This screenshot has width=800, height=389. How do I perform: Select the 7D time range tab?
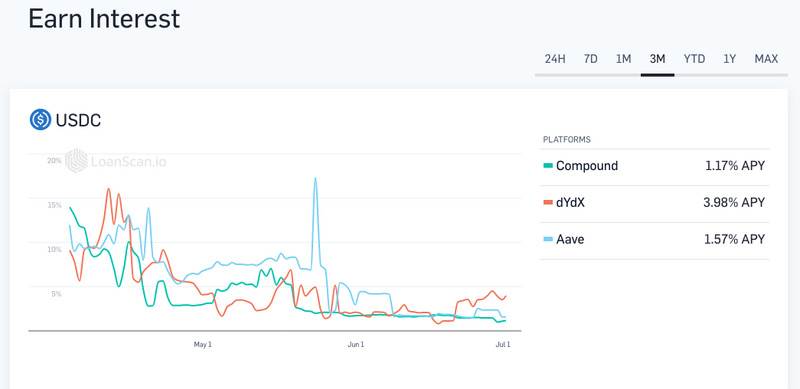click(x=590, y=59)
